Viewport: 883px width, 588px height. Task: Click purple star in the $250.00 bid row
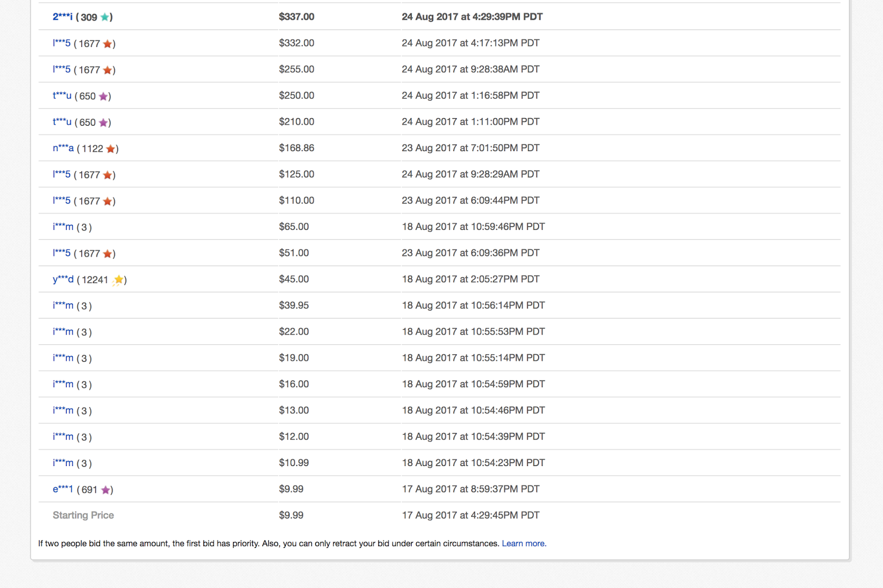coord(103,96)
